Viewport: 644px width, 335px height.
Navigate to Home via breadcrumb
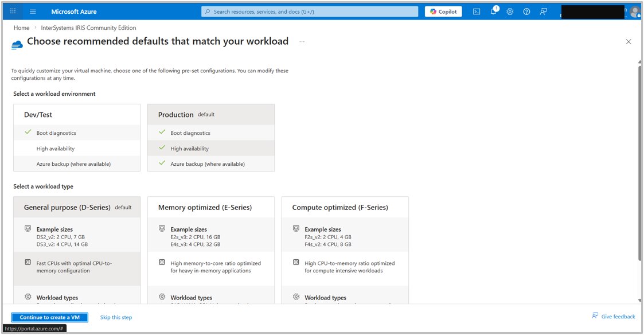coord(21,28)
